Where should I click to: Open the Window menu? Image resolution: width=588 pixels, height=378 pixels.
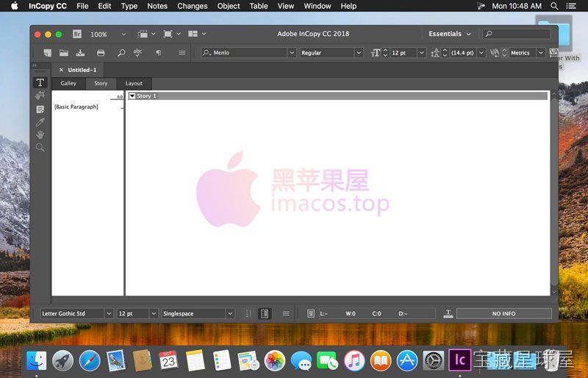(x=318, y=6)
